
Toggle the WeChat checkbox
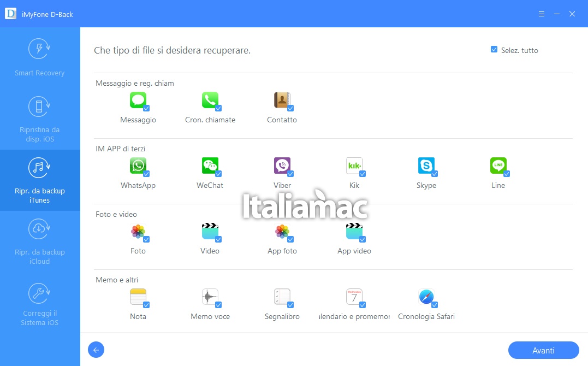tap(218, 174)
